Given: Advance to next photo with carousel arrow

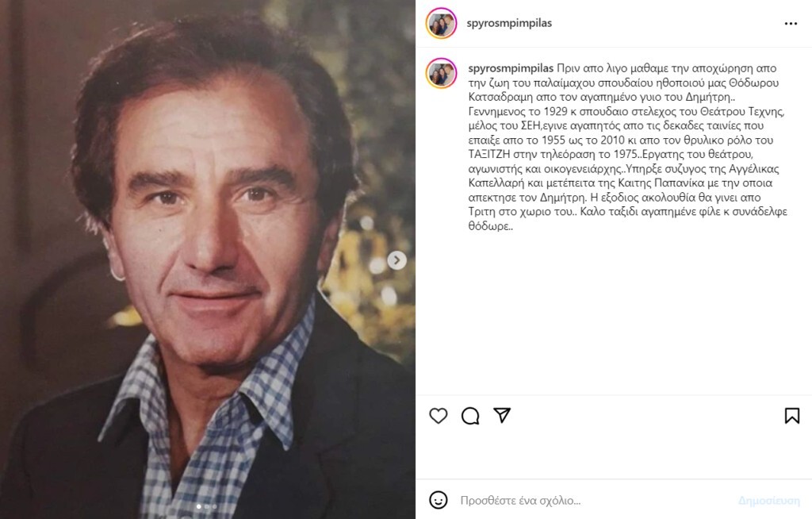Looking at the screenshot, I should [x=396, y=259].
